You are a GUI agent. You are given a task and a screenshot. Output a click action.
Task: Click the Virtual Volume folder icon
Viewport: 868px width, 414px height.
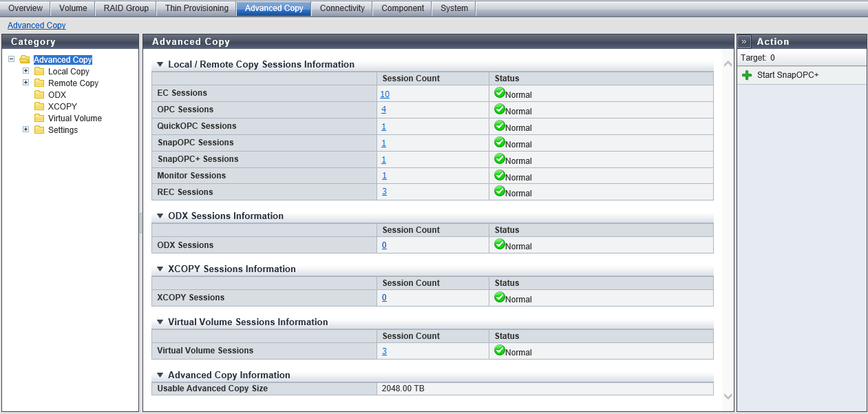pyautogui.click(x=39, y=118)
